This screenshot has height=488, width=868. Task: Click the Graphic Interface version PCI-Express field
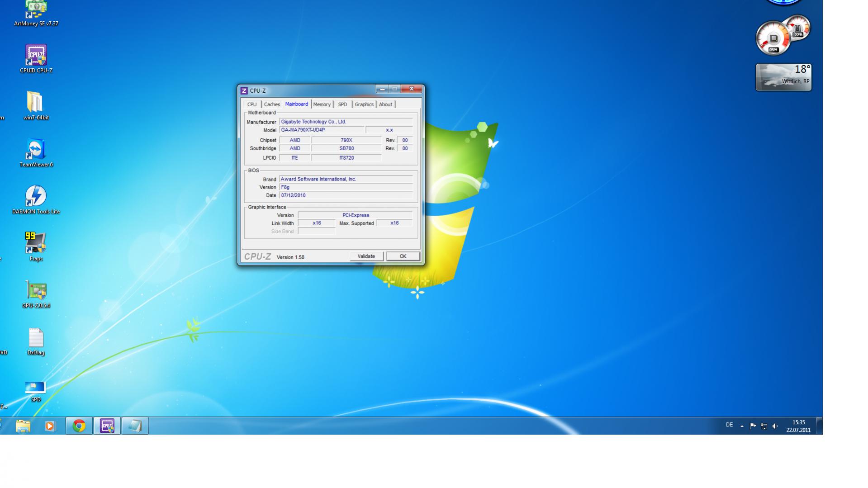356,215
